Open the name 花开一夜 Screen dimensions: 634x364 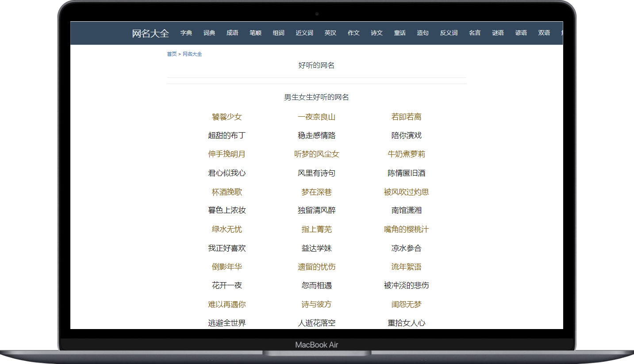click(x=227, y=285)
